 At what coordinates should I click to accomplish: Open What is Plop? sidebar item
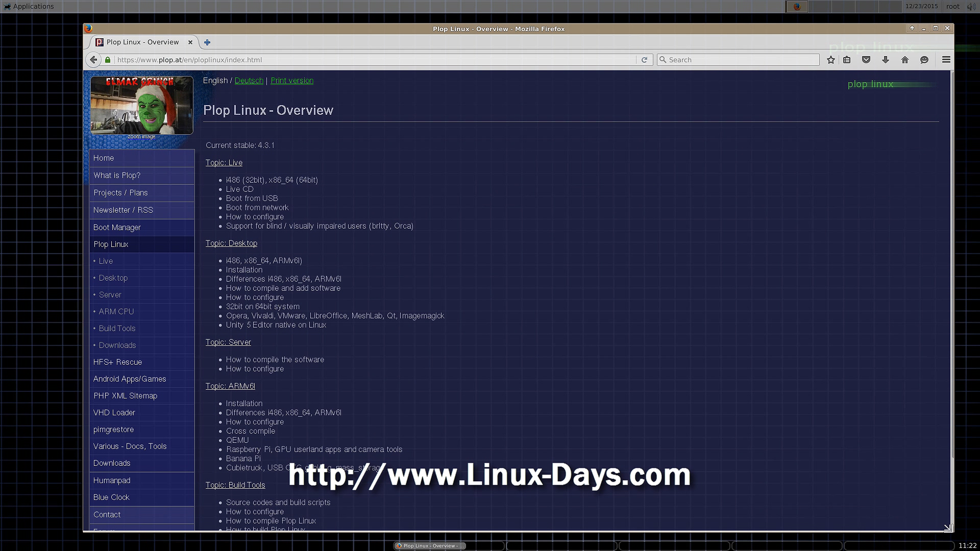pos(142,176)
